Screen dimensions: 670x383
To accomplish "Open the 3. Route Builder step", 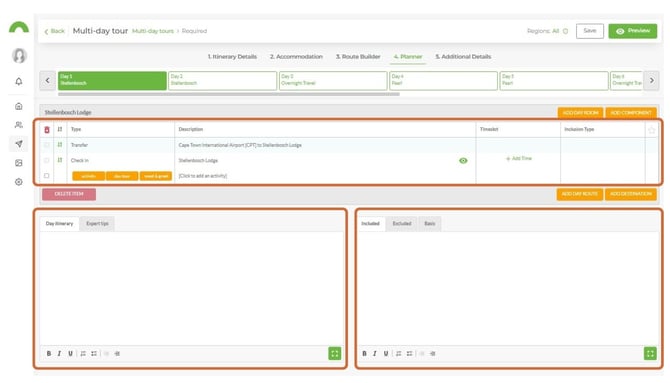I will click(x=358, y=56).
